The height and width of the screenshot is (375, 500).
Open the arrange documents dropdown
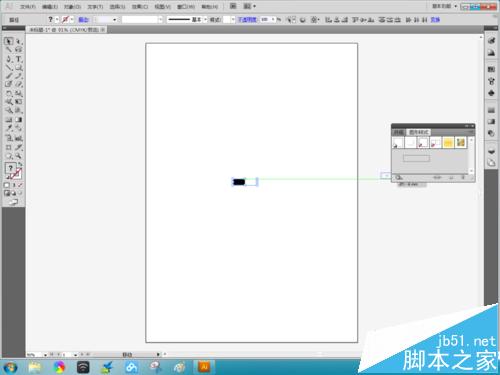click(249, 6)
